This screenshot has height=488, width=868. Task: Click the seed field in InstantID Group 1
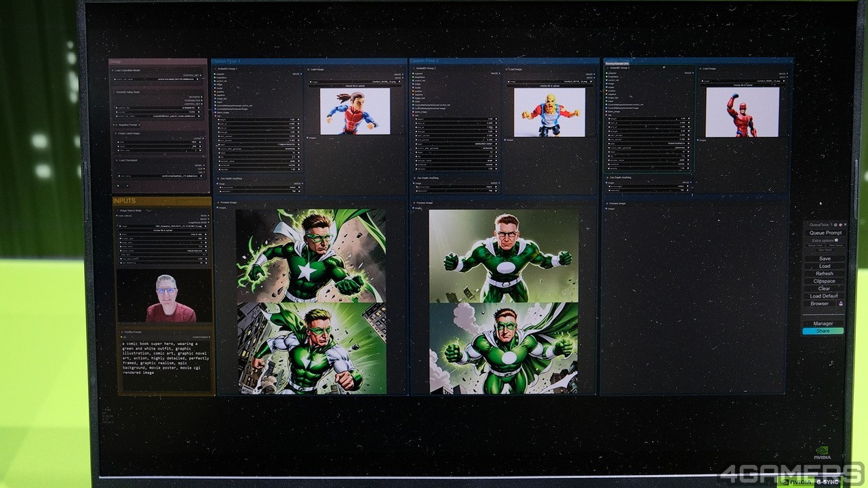[x=258, y=144]
